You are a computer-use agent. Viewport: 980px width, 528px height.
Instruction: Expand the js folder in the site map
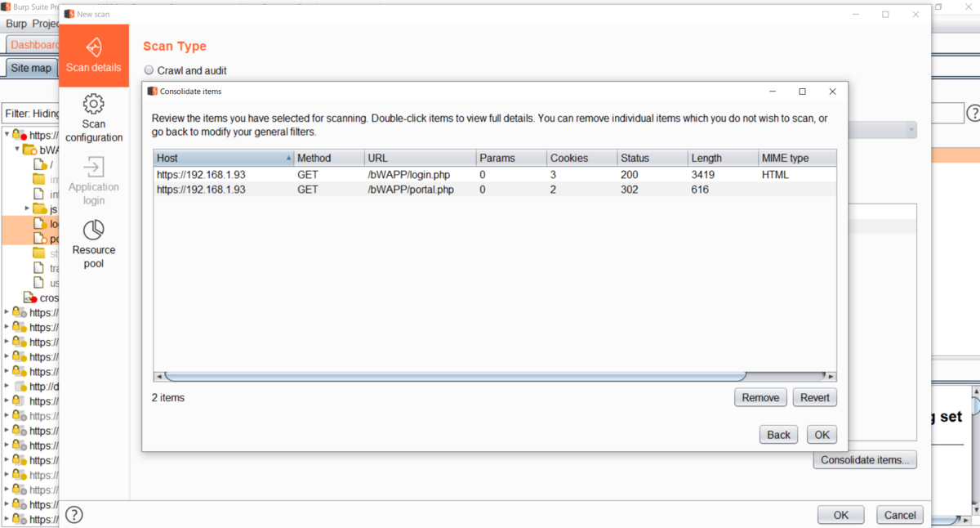[28, 208]
